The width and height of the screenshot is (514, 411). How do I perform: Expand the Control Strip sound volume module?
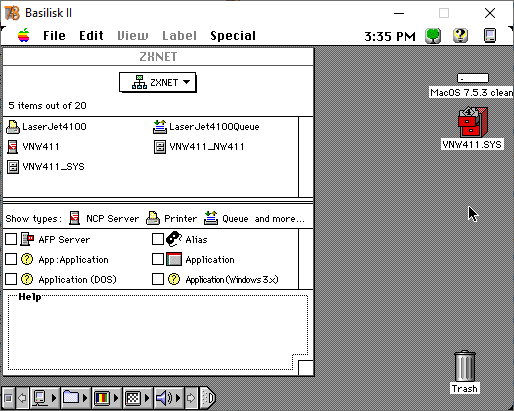point(168,398)
